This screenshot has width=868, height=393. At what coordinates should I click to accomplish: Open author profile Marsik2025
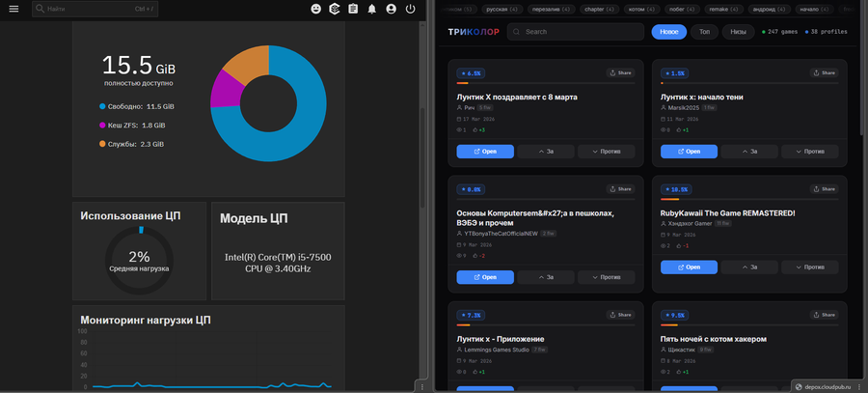tap(684, 107)
